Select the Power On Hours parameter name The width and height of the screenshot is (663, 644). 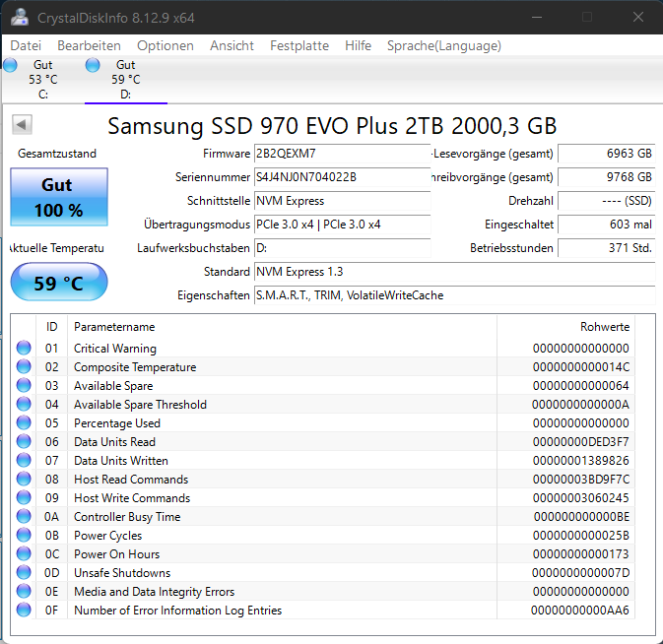coord(116,554)
